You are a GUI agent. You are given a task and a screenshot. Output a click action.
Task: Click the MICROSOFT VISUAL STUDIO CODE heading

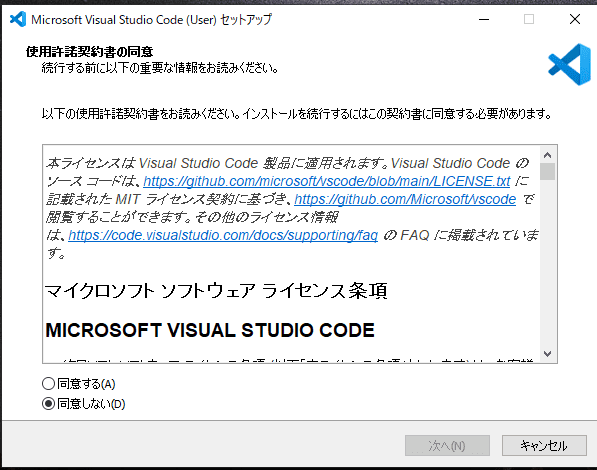(x=210, y=330)
